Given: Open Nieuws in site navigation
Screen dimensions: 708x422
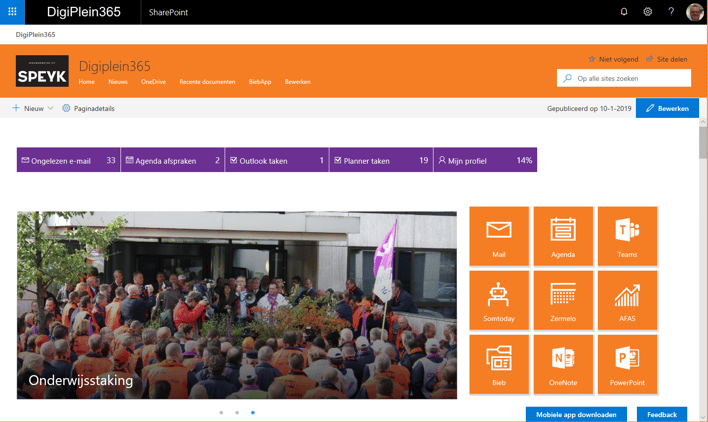Looking at the screenshot, I should coord(118,82).
